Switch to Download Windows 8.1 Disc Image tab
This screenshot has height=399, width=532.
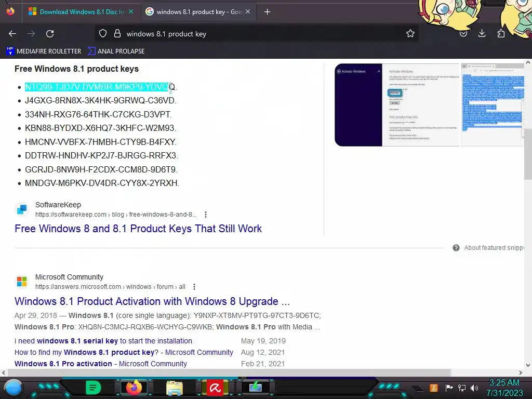pyautogui.click(x=82, y=12)
